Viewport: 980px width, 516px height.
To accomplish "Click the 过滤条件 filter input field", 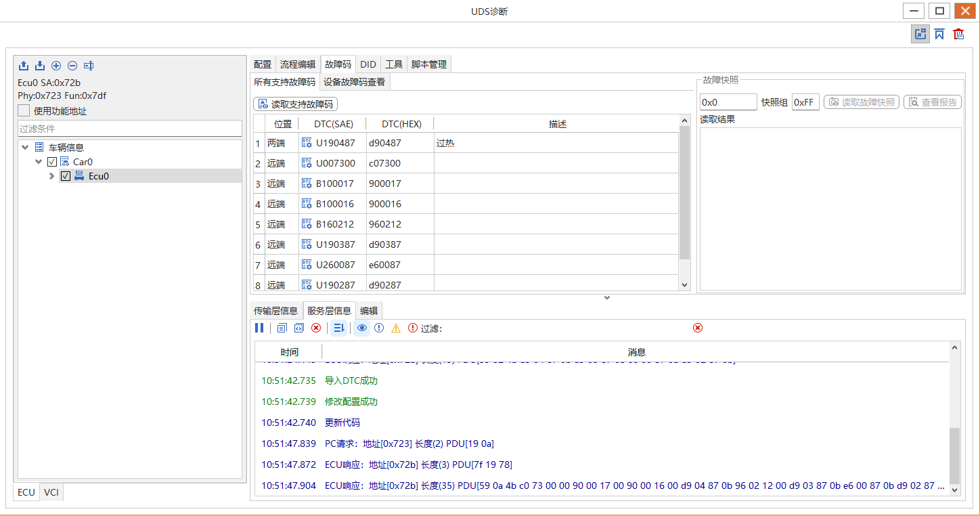I will pyautogui.click(x=129, y=129).
